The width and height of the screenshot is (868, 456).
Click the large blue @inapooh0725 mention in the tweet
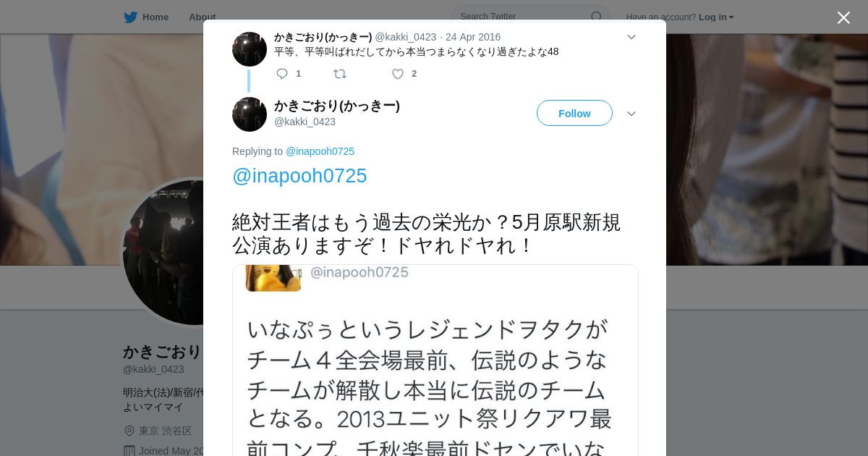coord(299,176)
